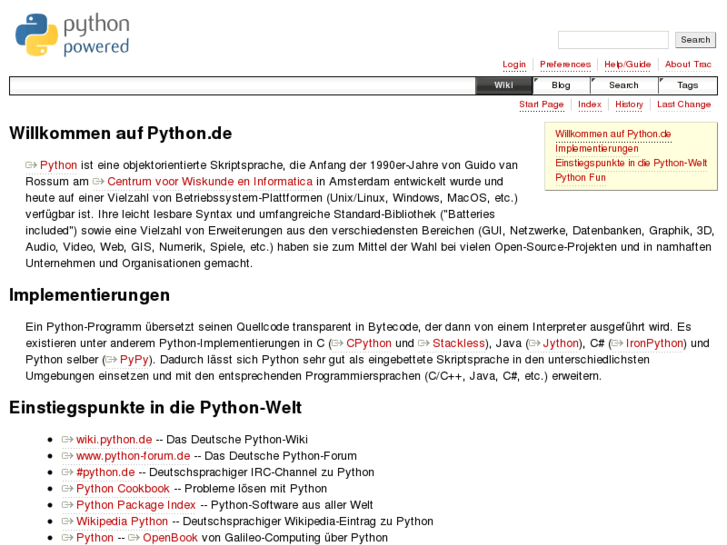Click external-link icon before www.python-forum.de
The height and width of the screenshot is (545, 727).
coord(68,456)
